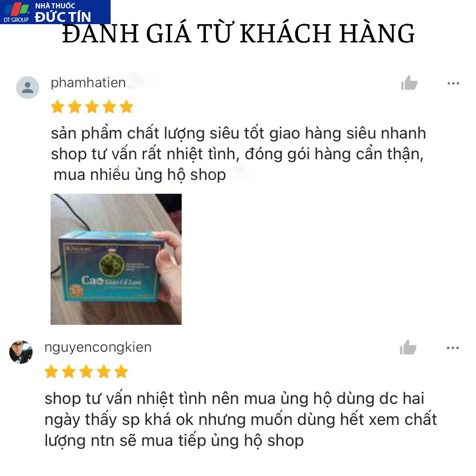Click first star in phamhatien's rating
The width and height of the screenshot is (476, 476).
tap(57, 107)
